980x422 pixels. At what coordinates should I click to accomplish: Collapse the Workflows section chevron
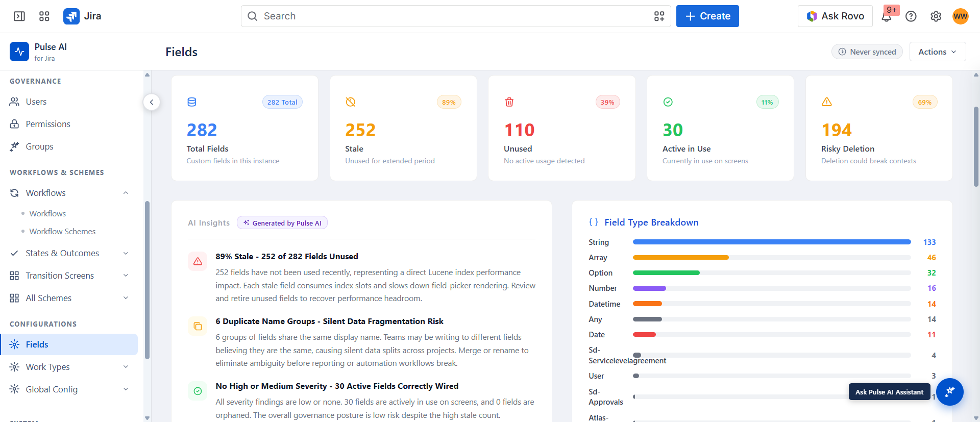click(126, 193)
